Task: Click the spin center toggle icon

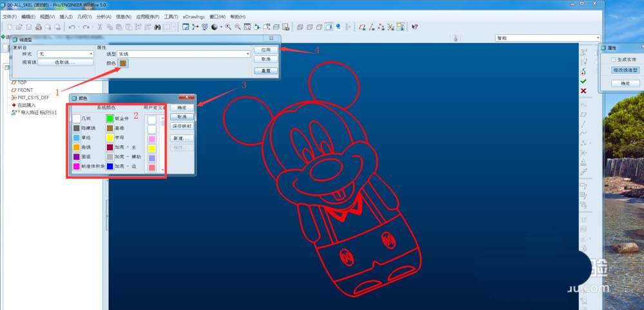Action: click(194, 27)
